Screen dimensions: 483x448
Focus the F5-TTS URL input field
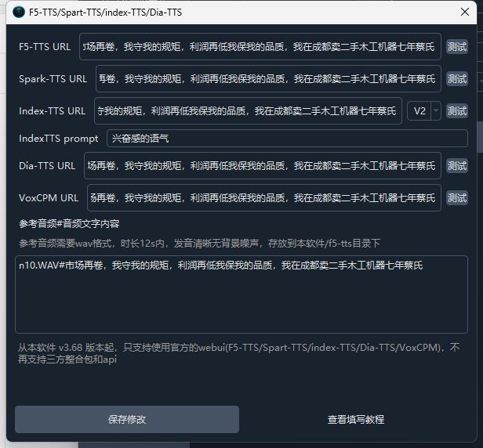[x=262, y=47]
